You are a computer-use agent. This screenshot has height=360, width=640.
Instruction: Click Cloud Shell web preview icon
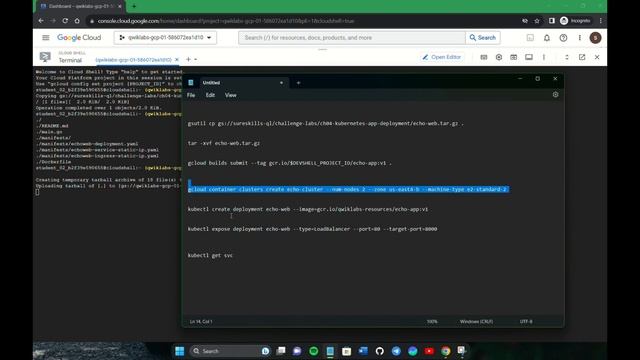[513, 57]
